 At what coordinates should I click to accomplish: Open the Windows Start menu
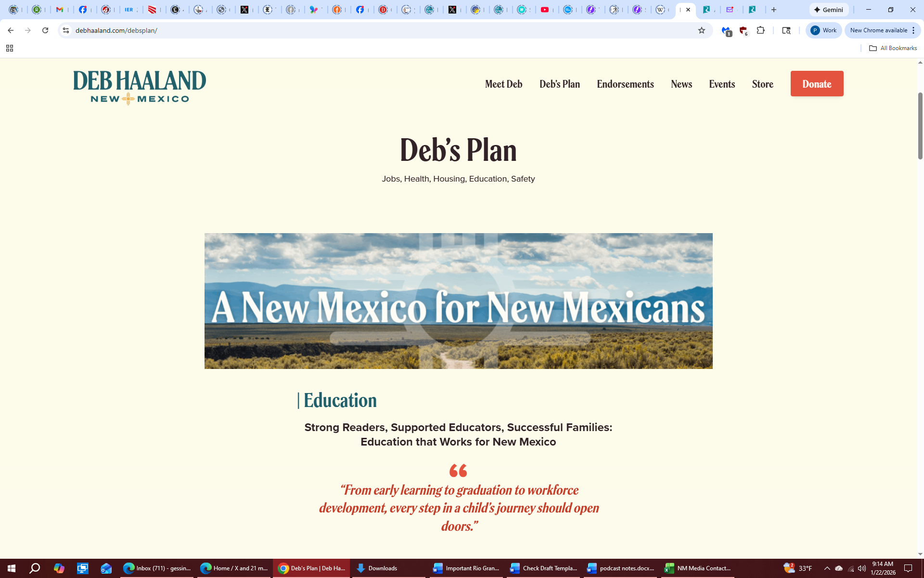(12, 568)
